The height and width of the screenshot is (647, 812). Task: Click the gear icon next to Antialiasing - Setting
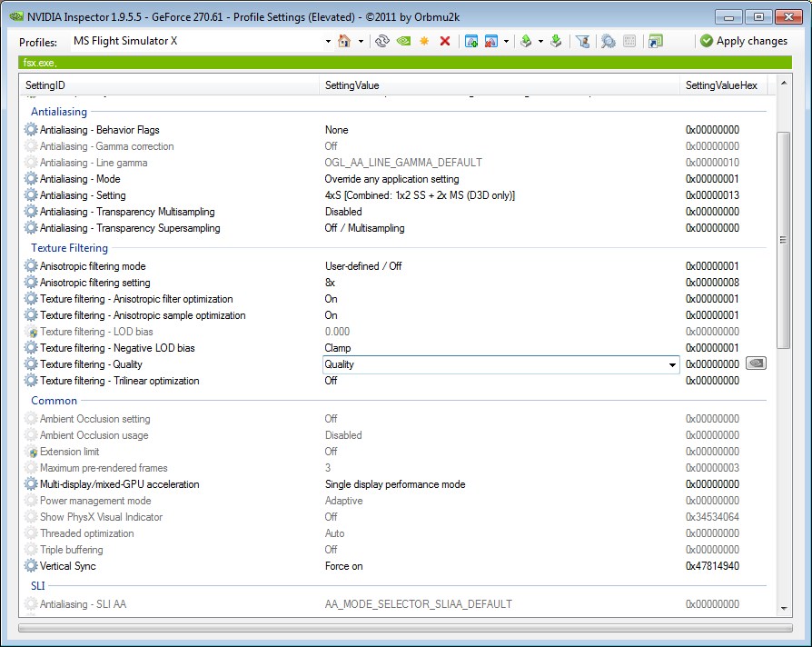(31, 195)
